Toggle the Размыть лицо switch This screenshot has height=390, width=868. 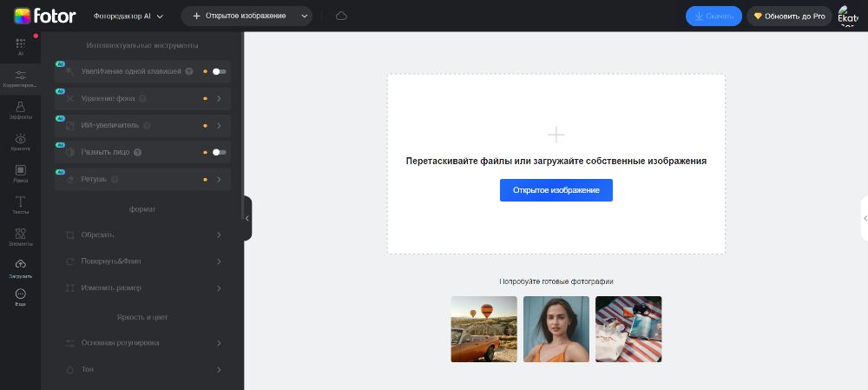[220, 152]
